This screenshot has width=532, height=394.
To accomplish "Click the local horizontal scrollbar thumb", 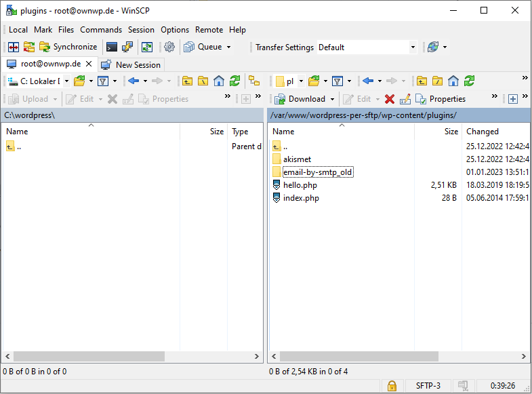I will 89,356.
